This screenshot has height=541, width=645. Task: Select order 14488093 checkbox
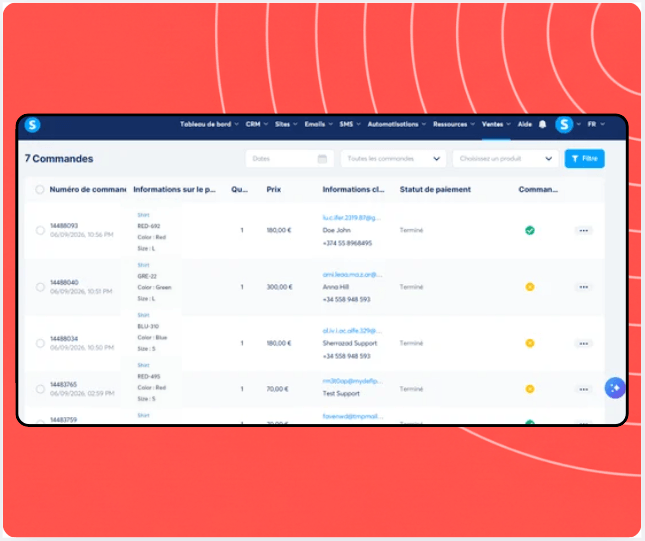tap(40, 230)
